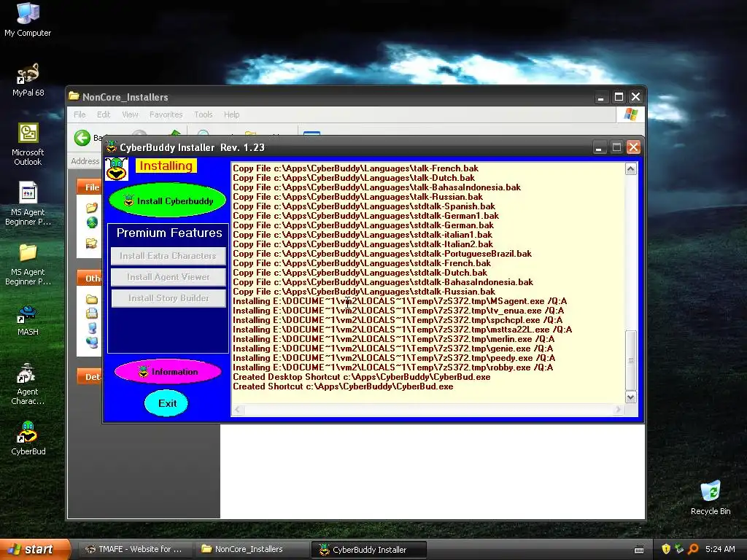This screenshot has width=747, height=560.
Task: Open Help menu in Explorer window
Action: (231, 114)
